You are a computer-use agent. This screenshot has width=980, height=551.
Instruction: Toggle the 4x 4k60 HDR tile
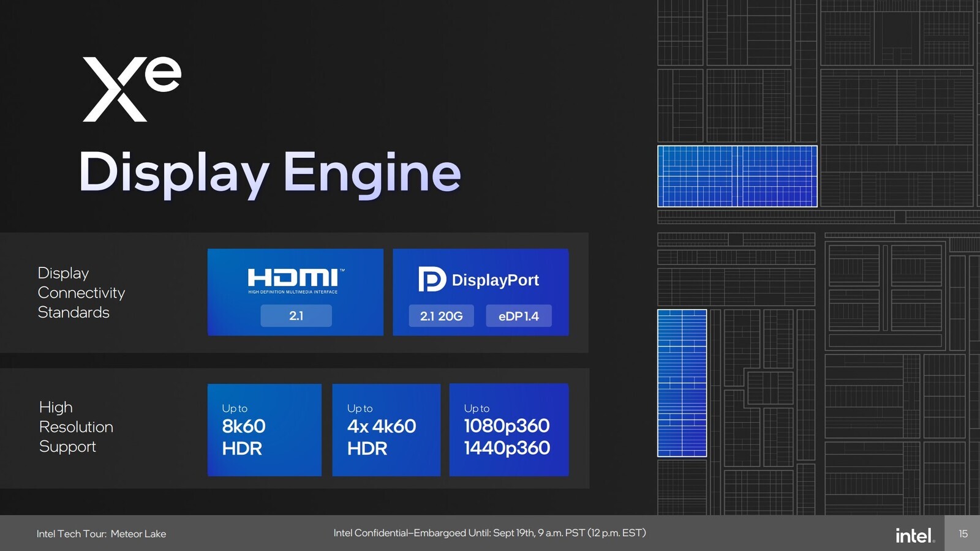coord(386,429)
